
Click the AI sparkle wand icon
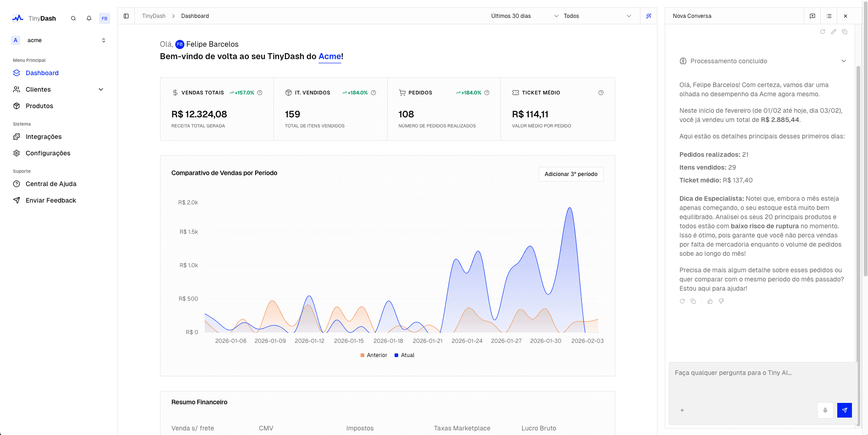coord(649,16)
